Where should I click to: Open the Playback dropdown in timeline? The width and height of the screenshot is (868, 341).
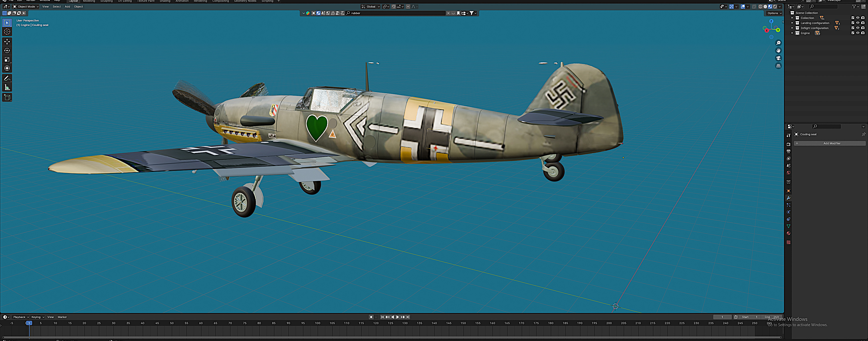click(x=21, y=317)
